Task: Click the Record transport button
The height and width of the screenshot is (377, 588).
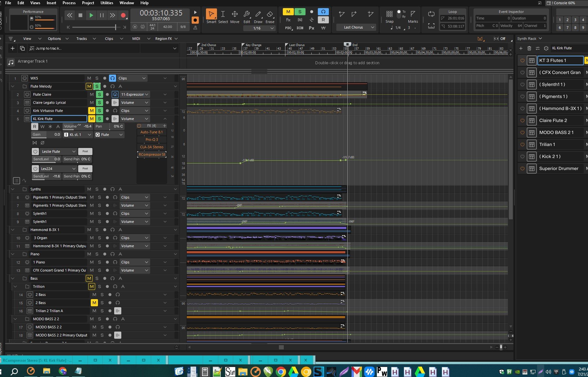Action: (123, 15)
